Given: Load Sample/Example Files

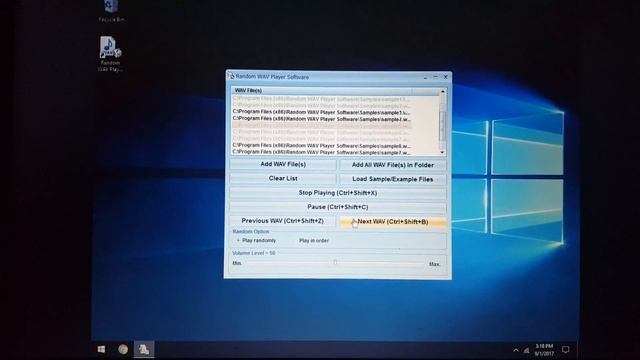Looking at the screenshot, I should click(x=393, y=179).
